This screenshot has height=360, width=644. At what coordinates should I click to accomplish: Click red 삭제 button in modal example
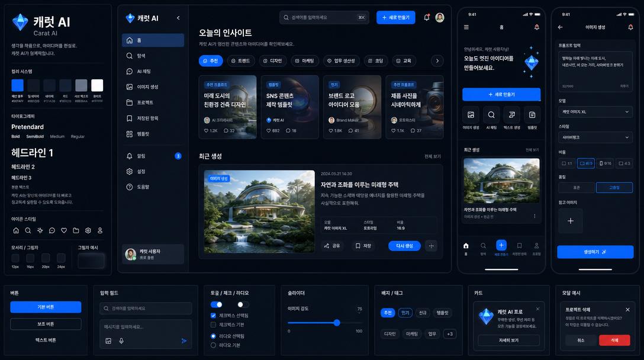pyautogui.click(x=614, y=340)
